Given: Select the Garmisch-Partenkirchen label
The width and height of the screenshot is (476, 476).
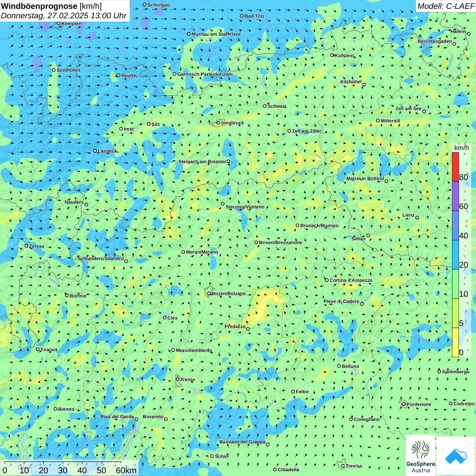Looking at the screenshot, I should point(205,74).
